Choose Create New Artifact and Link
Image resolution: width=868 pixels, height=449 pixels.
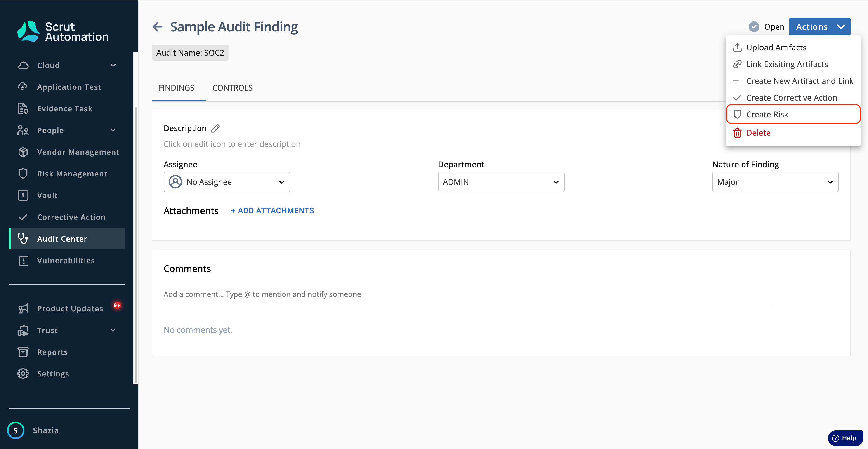[x=793, y=81]
